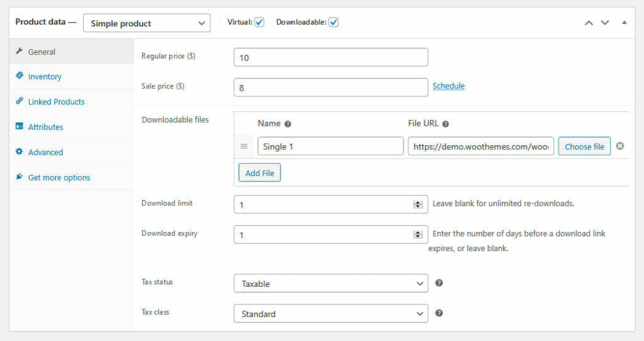This screenshot has width=644, height=341.
Task: Click into the Download limit field
Action: (x=331, y=204)
